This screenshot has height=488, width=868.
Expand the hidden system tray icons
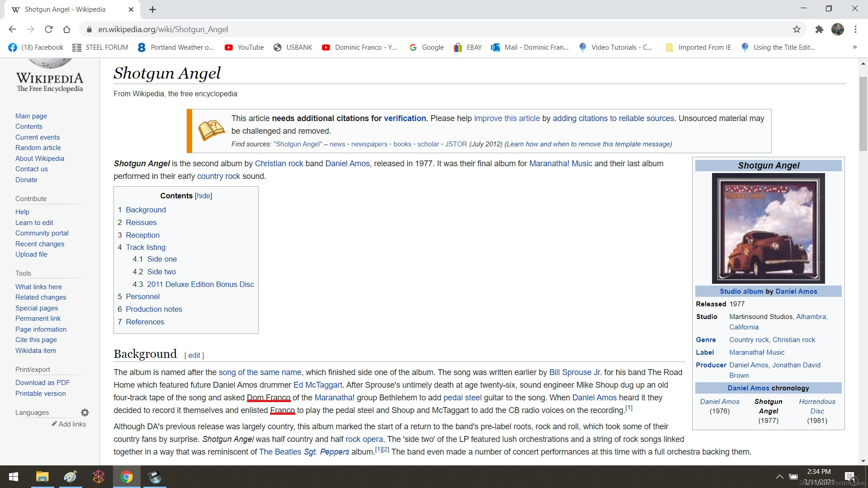tap(779, 476)
